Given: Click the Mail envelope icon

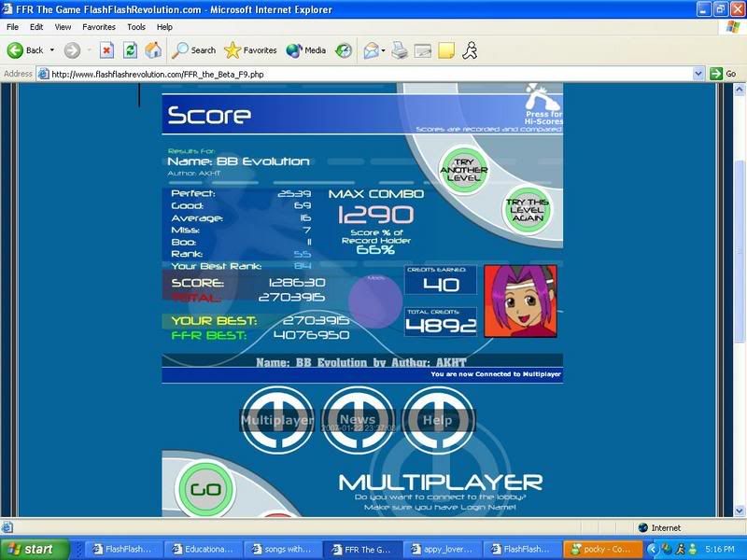Looking at the screenshot, I should click(371, 50).
